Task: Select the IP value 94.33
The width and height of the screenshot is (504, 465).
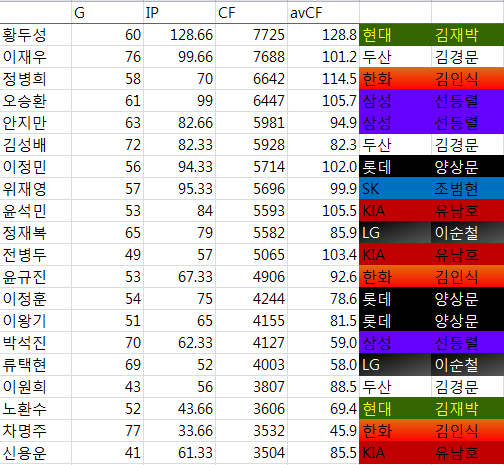Action: coord(179,167)
